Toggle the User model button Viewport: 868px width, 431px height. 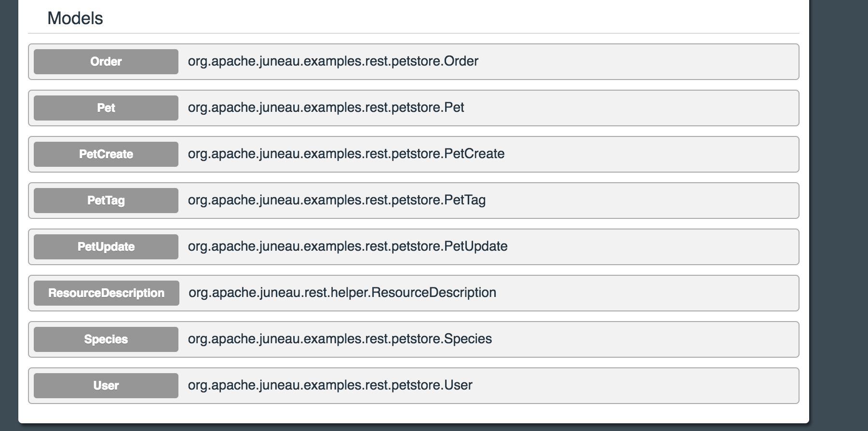(x=106, y=386)
